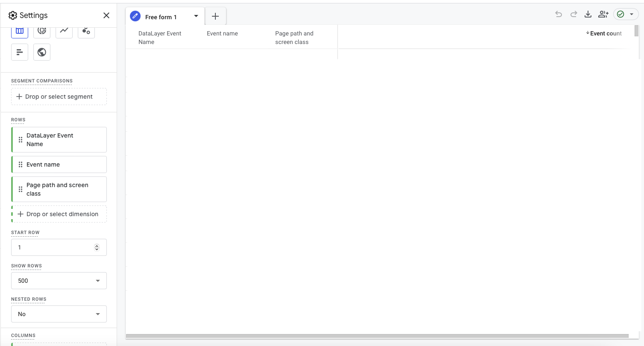Click the undo icon
The height and width of the screenshot is (346, 644).
558,14
